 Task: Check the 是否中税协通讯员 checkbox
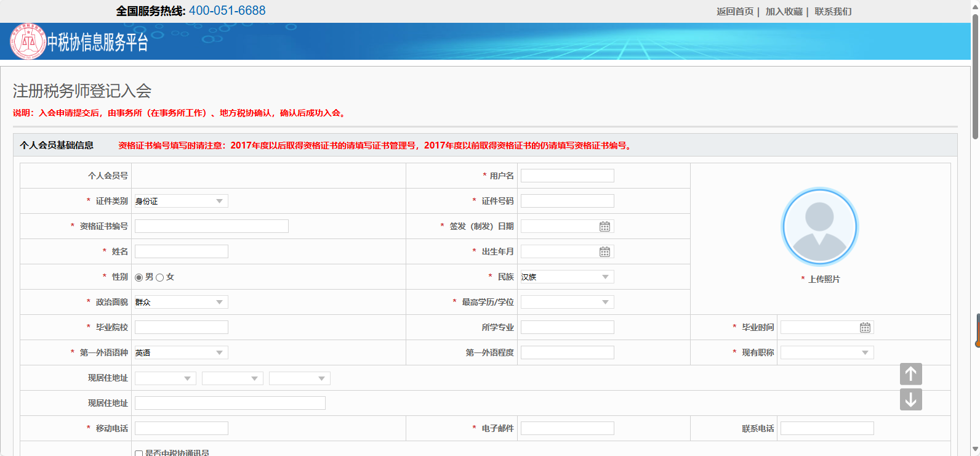coord(139,454)
